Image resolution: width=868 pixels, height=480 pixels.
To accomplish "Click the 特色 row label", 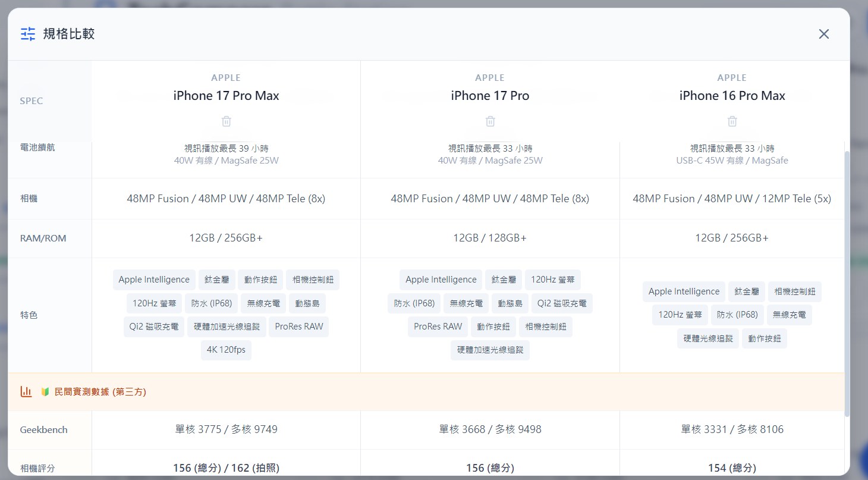I will (x=29, y=315).
